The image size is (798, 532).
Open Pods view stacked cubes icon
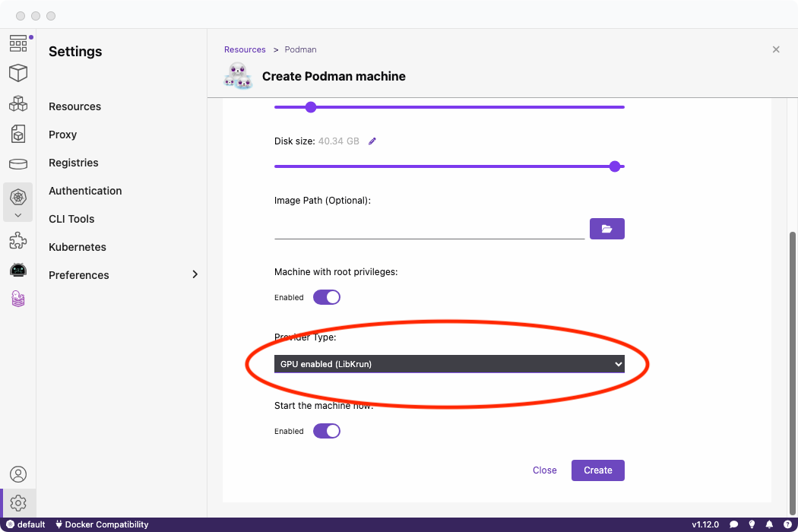click(x=17, y=103)
